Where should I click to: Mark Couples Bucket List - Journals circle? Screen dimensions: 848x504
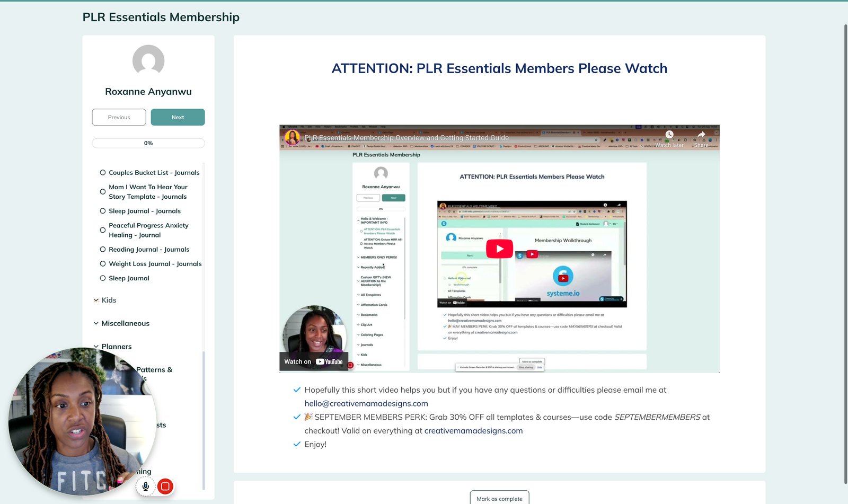(x=103, y=172)
